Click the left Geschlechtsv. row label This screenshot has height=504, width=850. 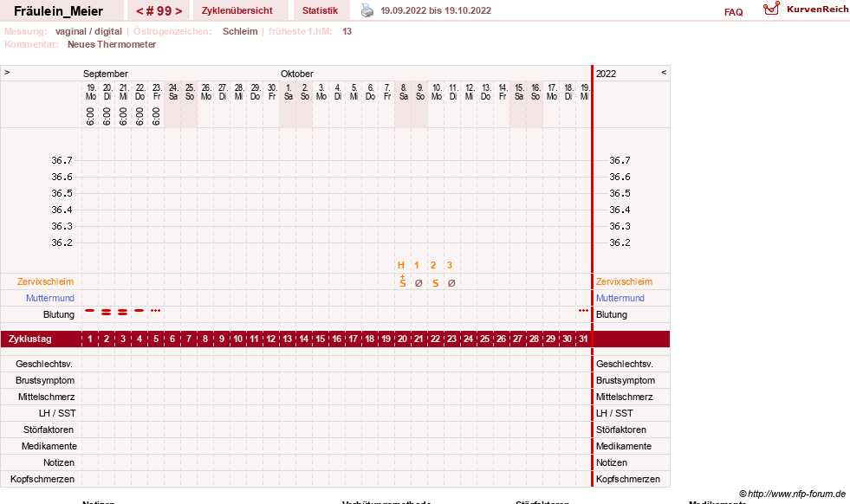point(44,364)
